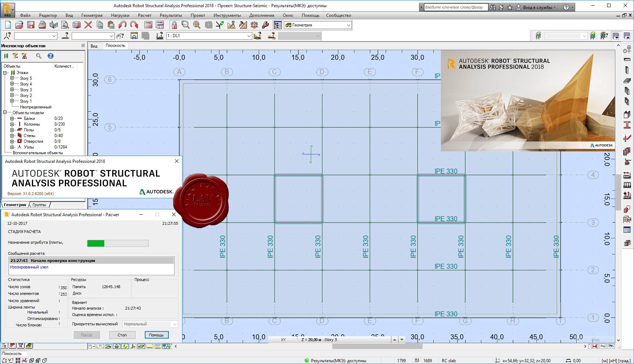Screen dimensions: 634x364
Task: Select the Beams tool in right toolbar
Action: click(627, 59)
